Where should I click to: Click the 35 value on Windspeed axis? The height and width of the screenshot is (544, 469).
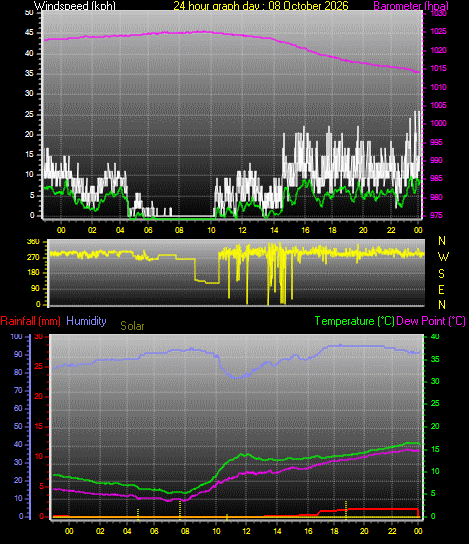click(29, 73)
